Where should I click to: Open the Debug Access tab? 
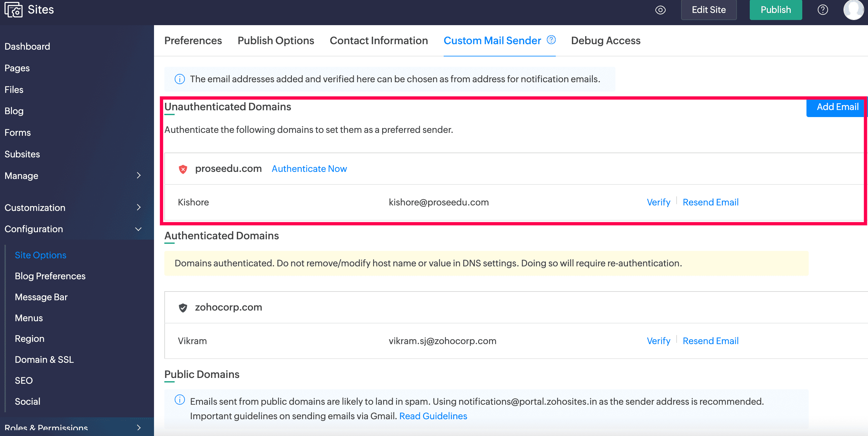click(605, 40)
